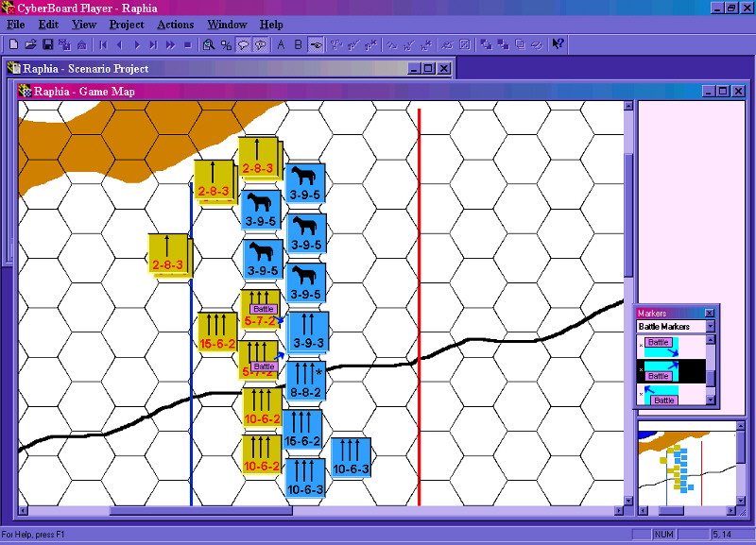Click the game map horizontal scrollbar thumb
Viewport: 756px width, 545px height.
[200, 511]
